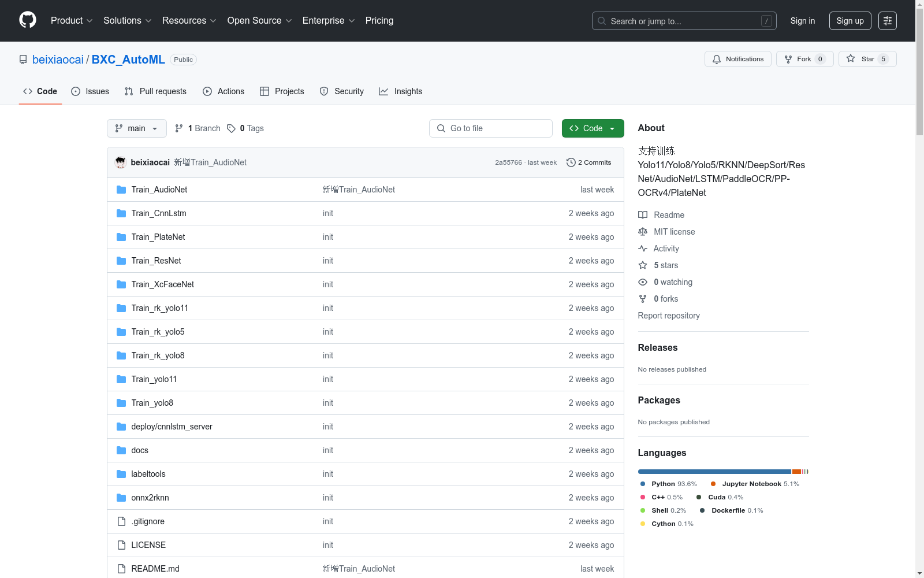Star the BXC_AutoML repository
The height and width of the screenshot is (578, 924).
pyautogui.click(x=867, y=59)
